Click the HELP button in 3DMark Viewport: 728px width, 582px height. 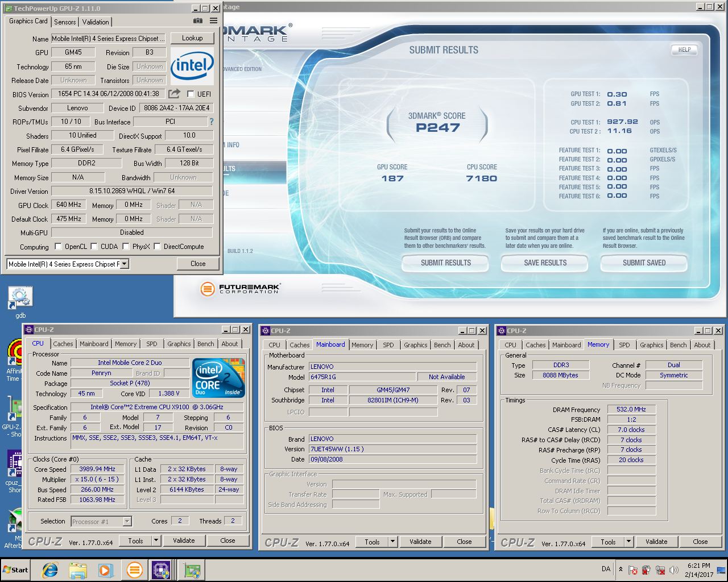point(684,49)
